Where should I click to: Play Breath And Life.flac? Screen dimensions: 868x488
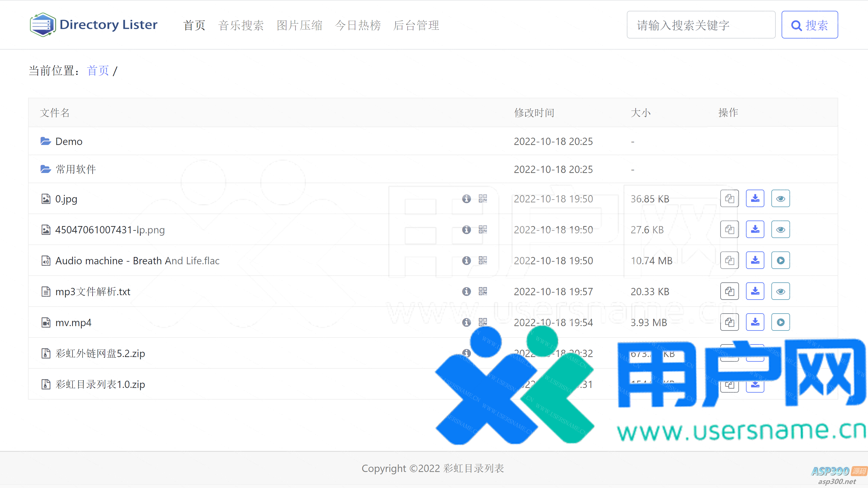781,260
